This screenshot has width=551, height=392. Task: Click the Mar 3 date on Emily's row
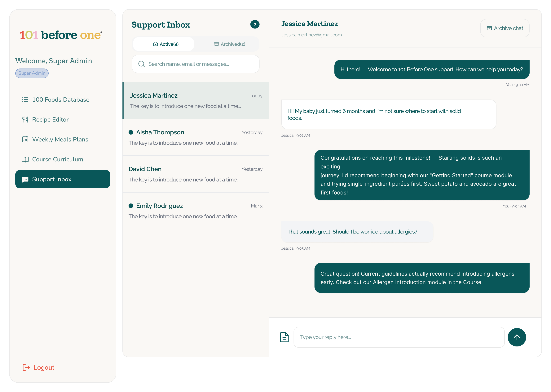(x=256, y=206)
